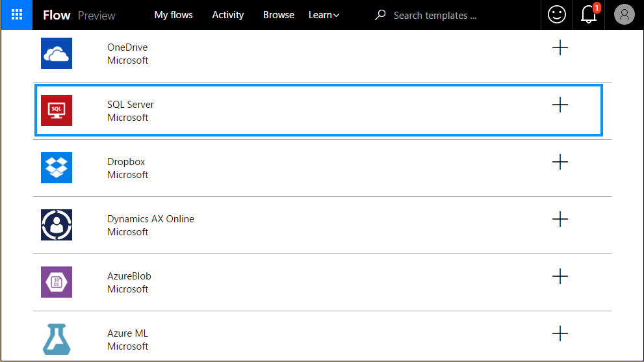This screenshot has height=362, width=644.
Task: Click the red SQL Server icon
Action: pos(57,110)
